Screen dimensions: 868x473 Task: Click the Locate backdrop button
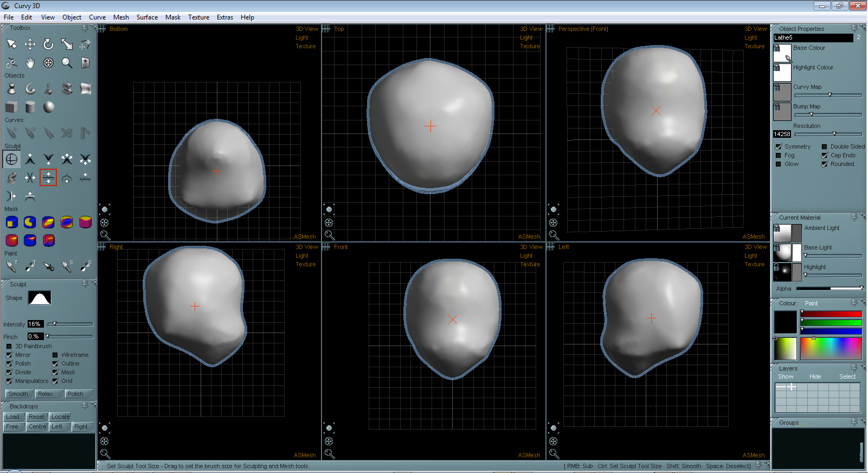[60, 417]
